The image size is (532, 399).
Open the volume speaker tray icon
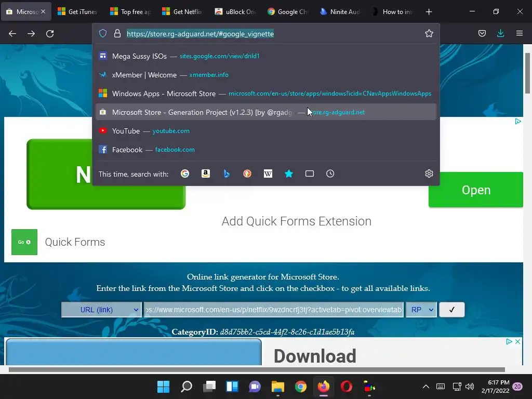(x=470, y=387)
